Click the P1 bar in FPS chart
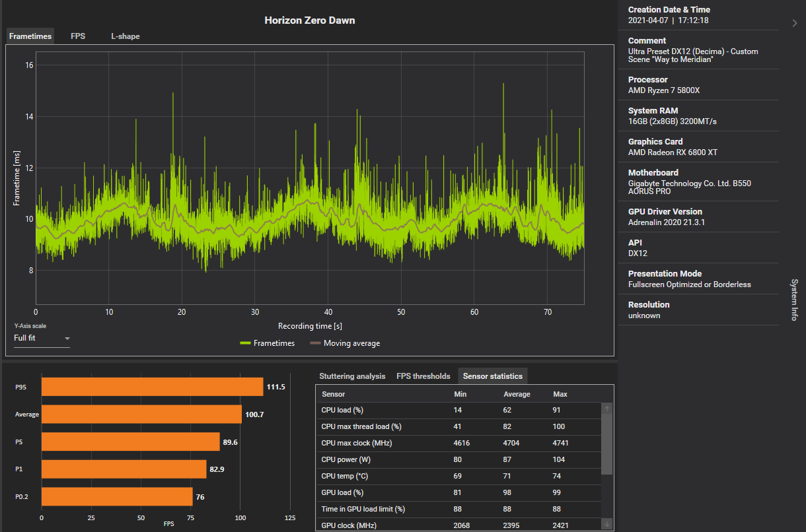Viewport: 806px width, 532px height. pos(124,469)
